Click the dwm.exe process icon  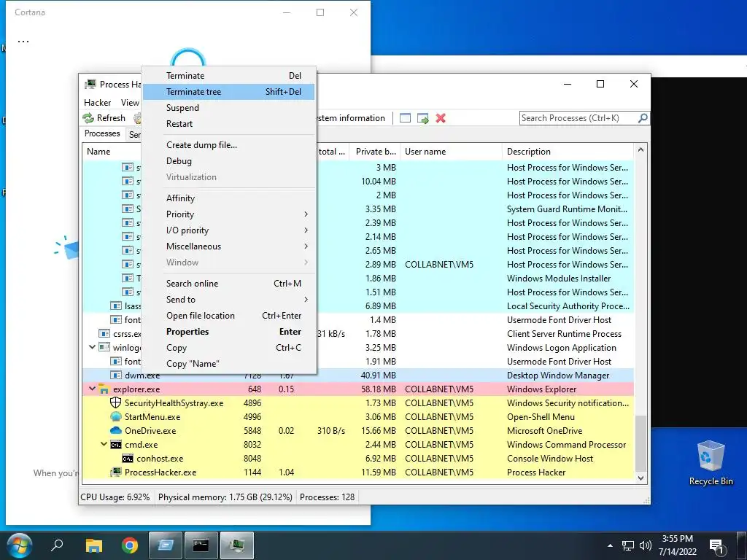(x=116, y=376)
